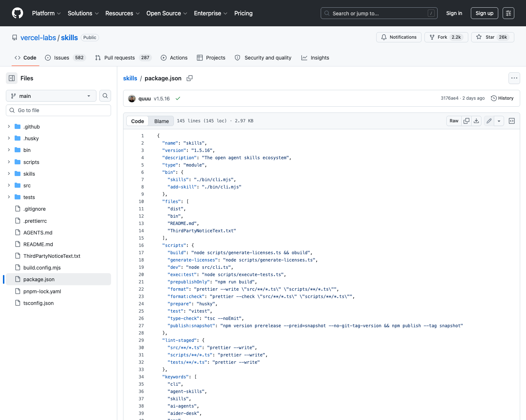
Task: Open commit 3176ae4
Action: click(449, 98)
